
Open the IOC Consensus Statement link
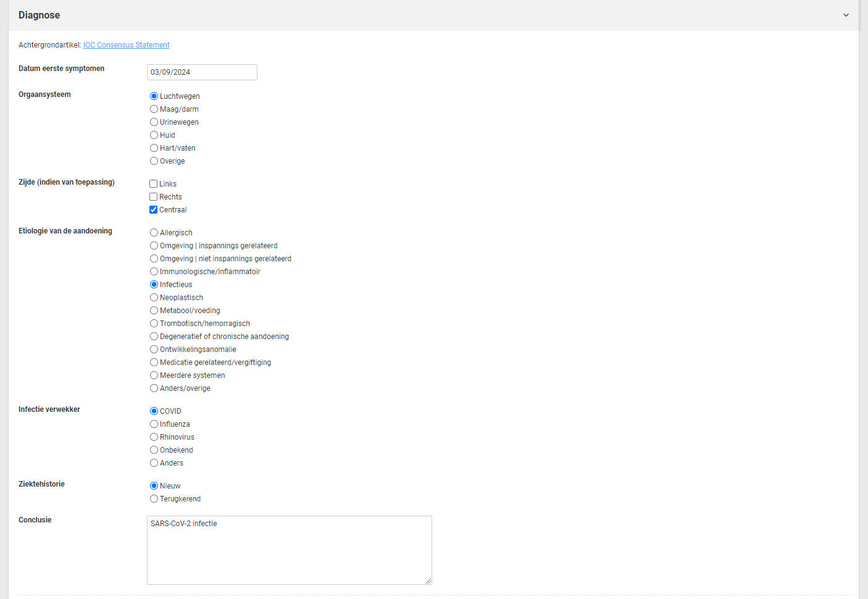coord(126,45)
